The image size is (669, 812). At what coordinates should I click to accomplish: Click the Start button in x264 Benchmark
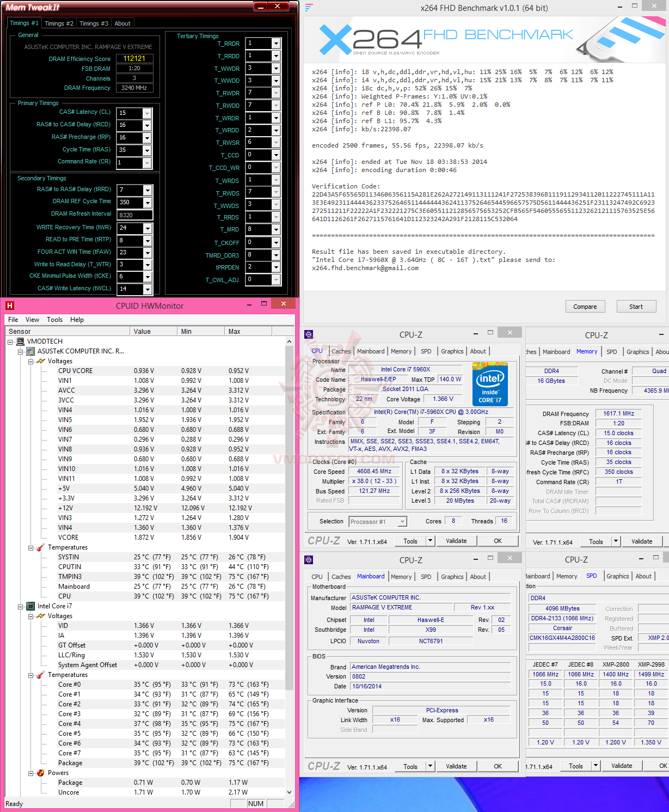point(636,307)
